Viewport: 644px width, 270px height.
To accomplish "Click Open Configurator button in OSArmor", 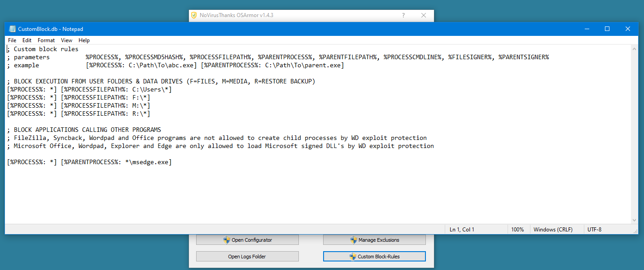I will pyautogui.click(x=247, y=240).
